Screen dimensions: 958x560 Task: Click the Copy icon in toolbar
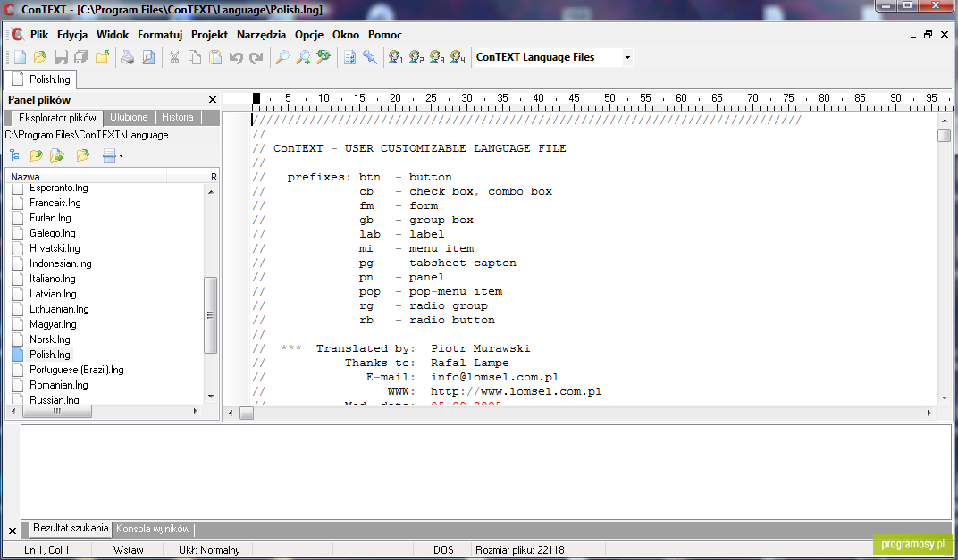click(195, 57)
